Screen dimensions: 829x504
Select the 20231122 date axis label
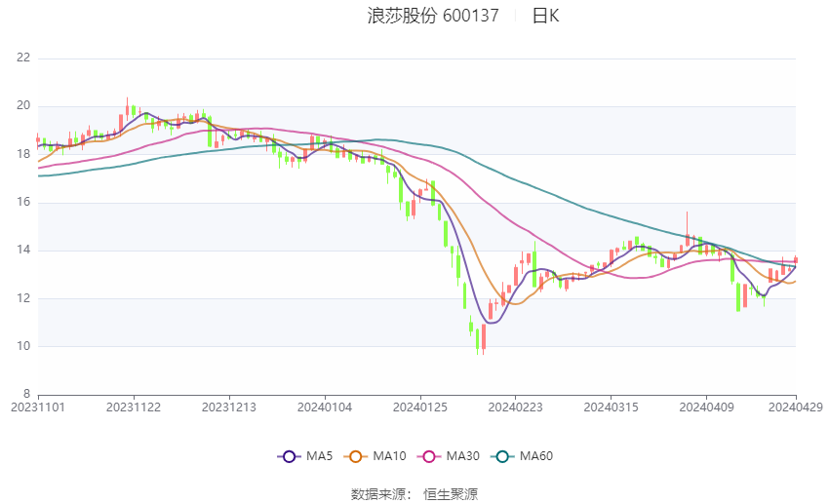[x=134, y=407]
